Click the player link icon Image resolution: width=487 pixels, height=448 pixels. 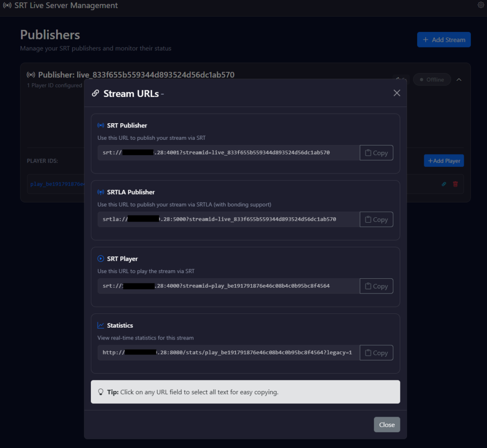tap(444, 184)
